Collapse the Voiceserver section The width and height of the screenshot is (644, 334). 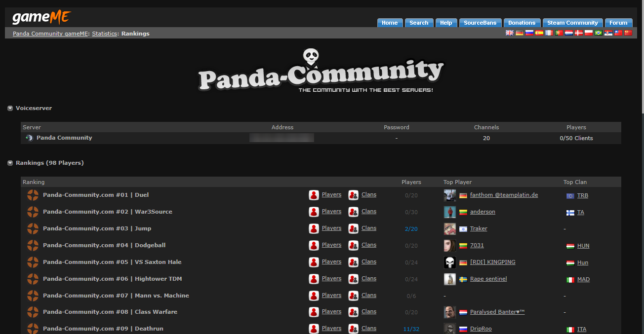pos(10,108)
